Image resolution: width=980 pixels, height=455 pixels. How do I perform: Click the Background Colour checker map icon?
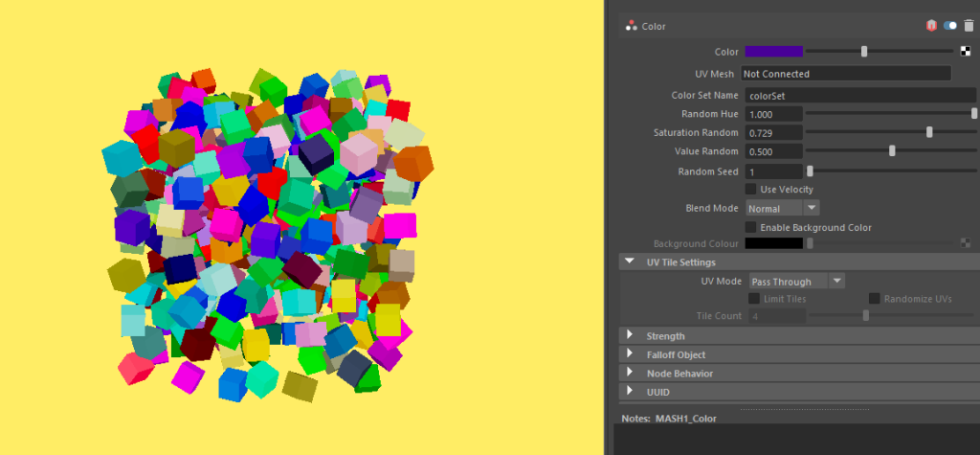(x=966, y=243)
